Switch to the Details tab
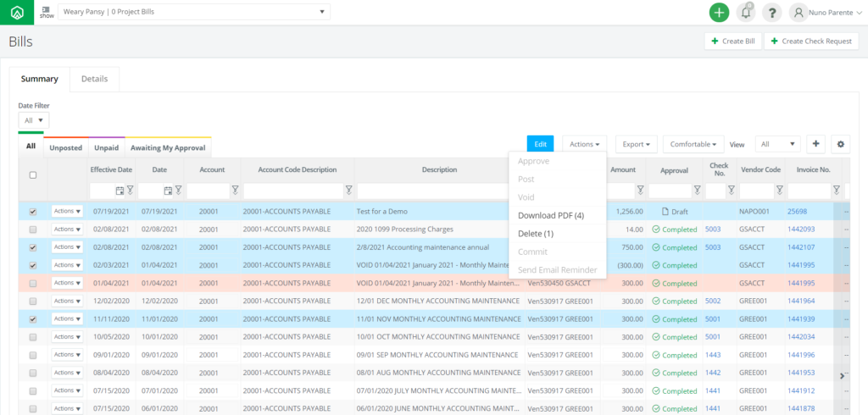This screenshot has width=868, height=415. pyautogui.click(x=95, y=79)
